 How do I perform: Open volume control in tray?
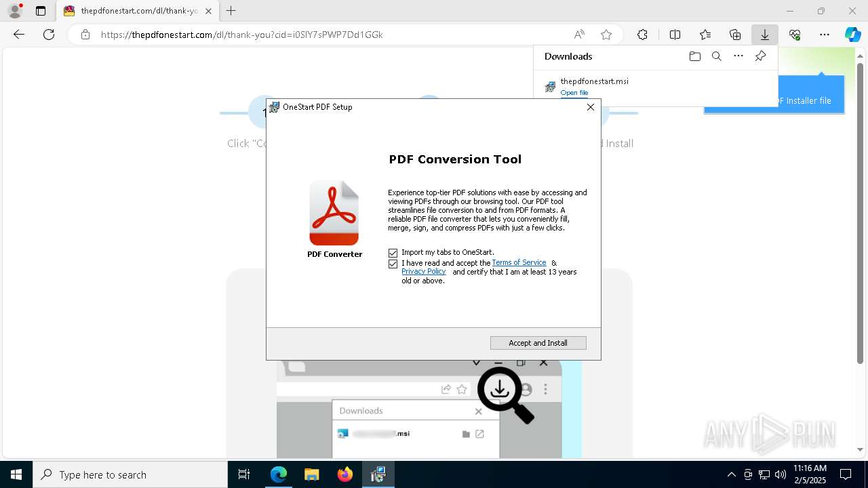click(781, 474)
